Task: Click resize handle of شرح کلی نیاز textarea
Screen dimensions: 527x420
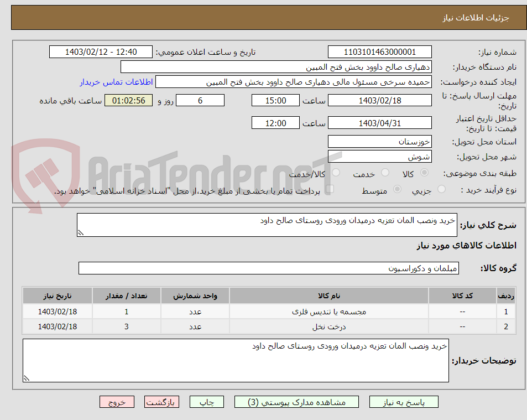Action: click(81, 232)
